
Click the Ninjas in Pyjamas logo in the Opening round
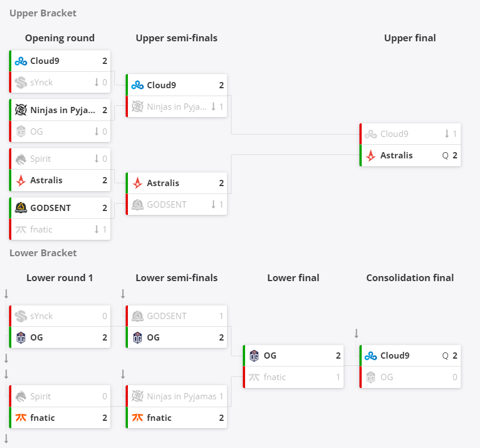tap(21, 110)
